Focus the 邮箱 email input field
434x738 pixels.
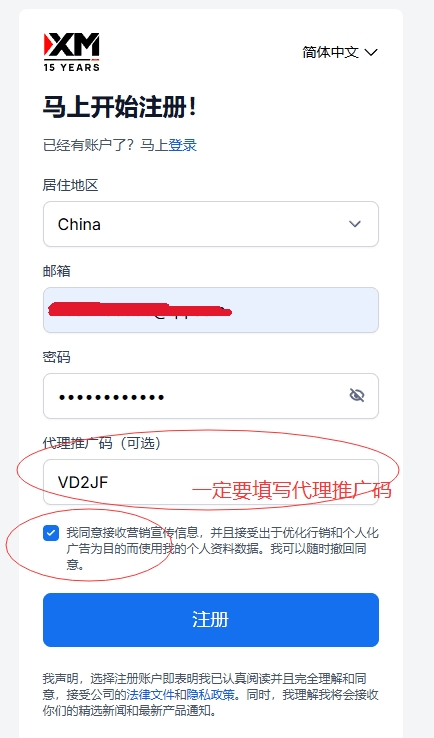211,310
